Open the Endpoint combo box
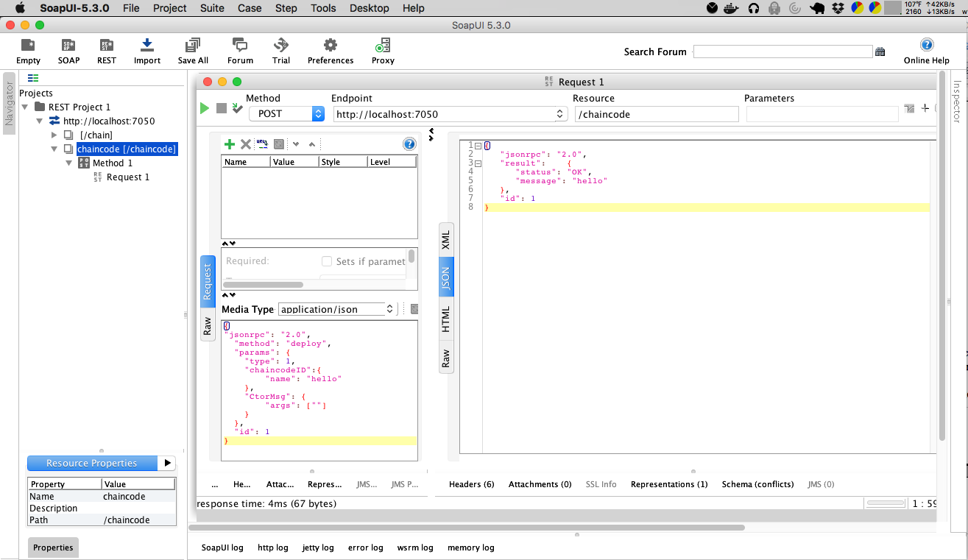The height and width of the screenshot is (560, 968). (450, 114)
